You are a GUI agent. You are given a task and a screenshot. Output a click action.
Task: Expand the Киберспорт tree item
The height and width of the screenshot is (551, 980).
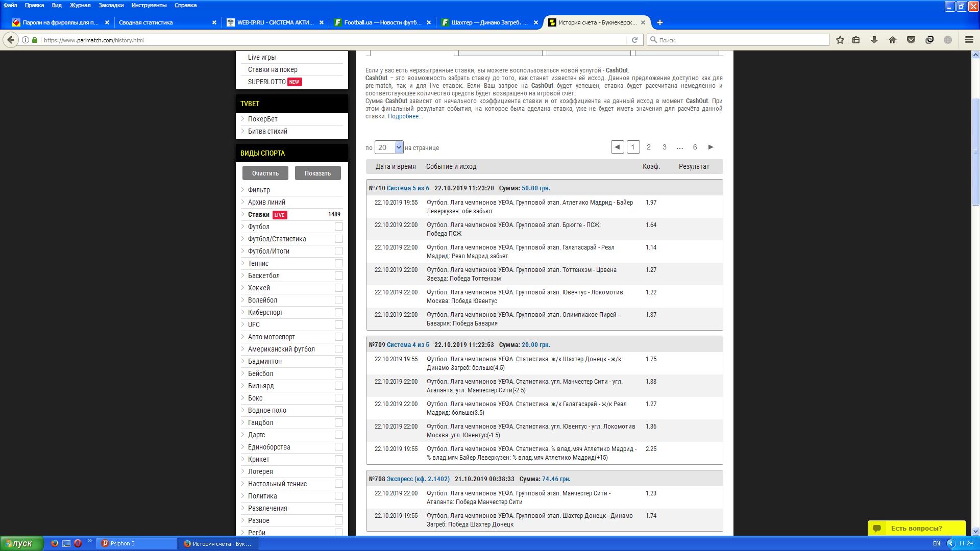tap(265, 312)
